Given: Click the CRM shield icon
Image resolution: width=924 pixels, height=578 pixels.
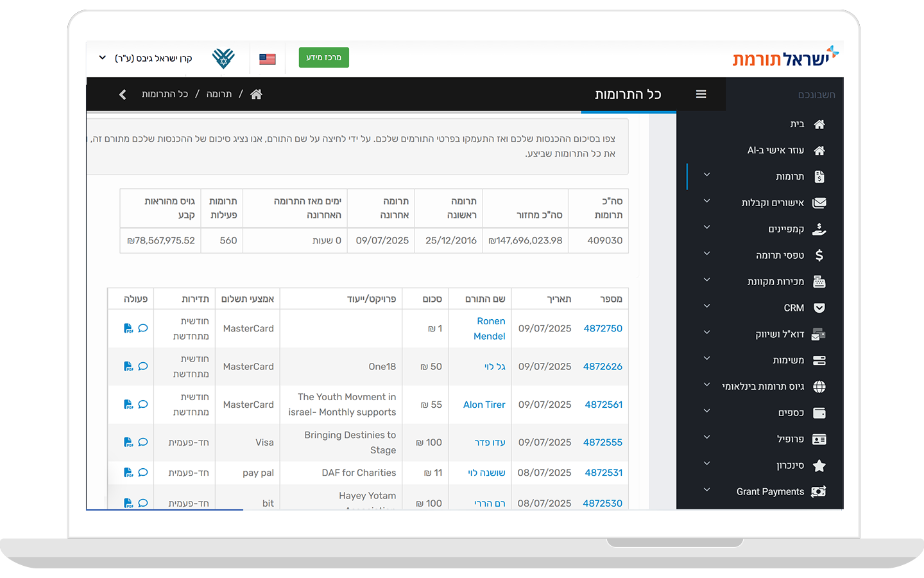Looking at the screenshot, I should point(819,308).
